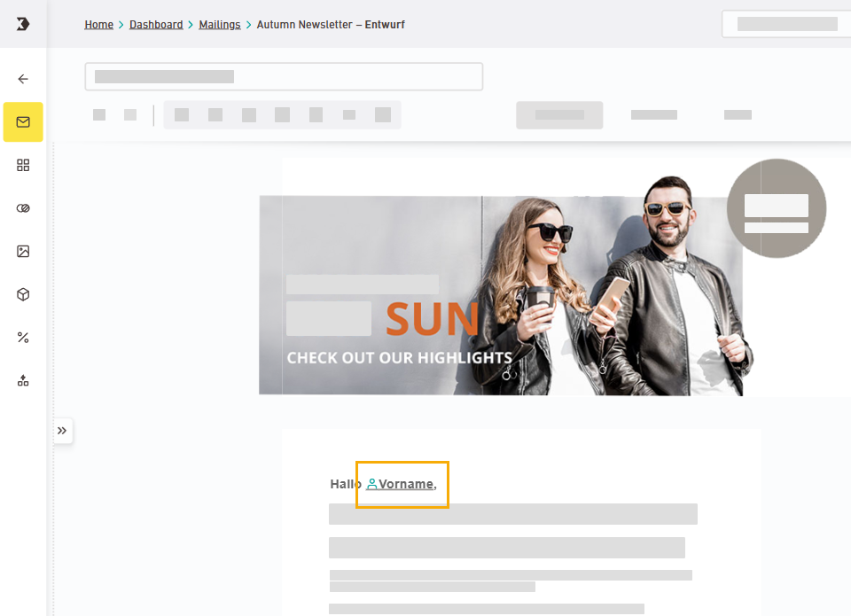Click the Autumn Newsletter – Entwurf breadcrumb

[x=331, y=25]
